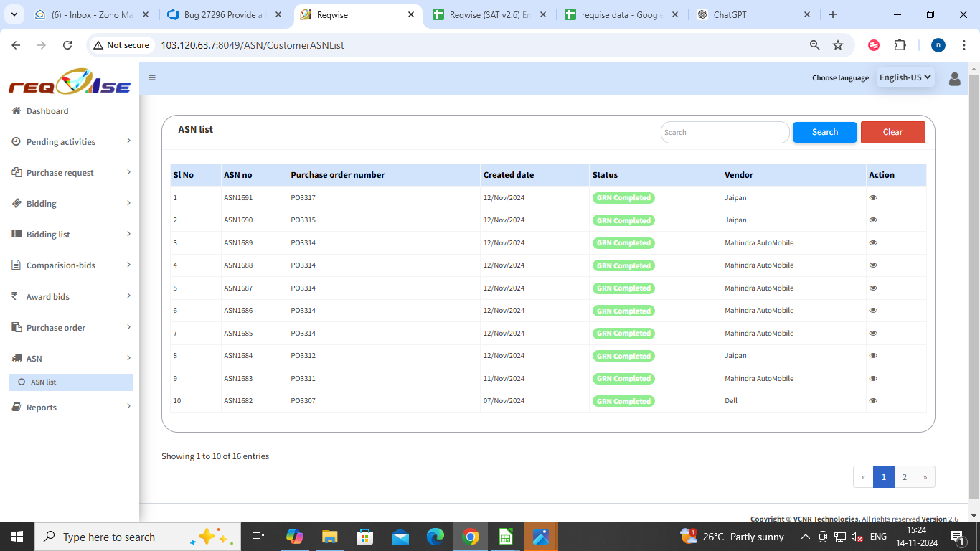
Task: Bookmark this page with star icon
Action: click(838, 45)
